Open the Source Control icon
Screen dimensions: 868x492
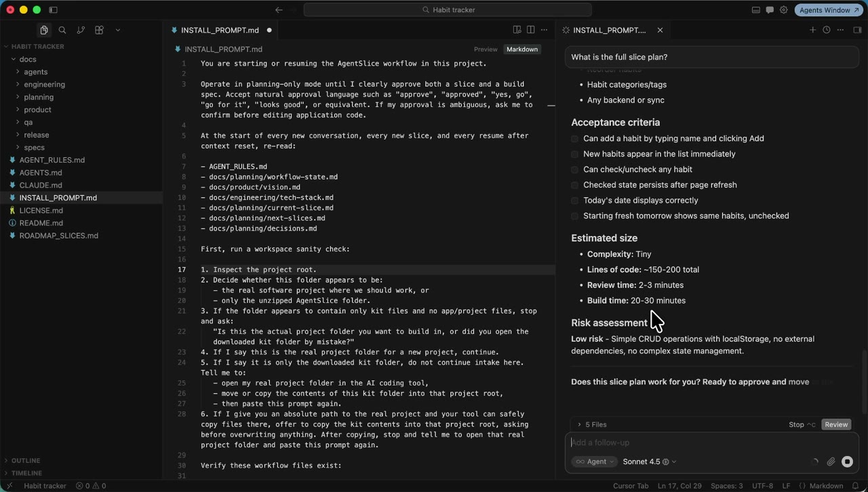(81, 30)
